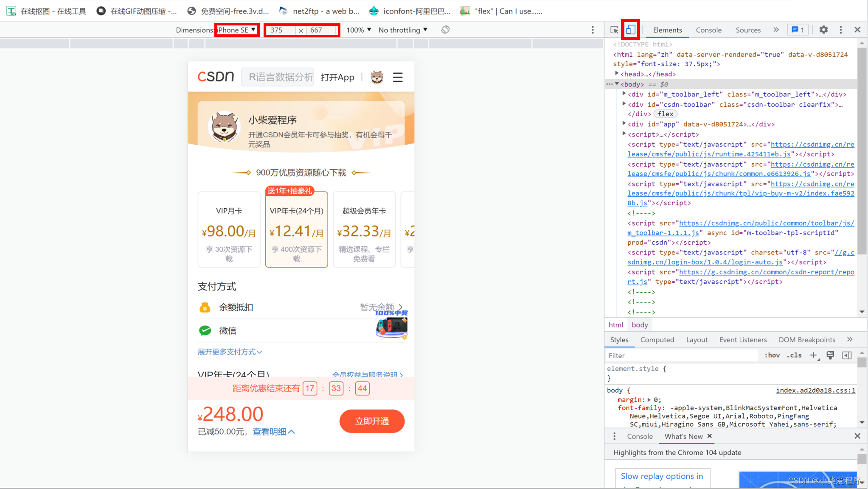Image resolution: width=868 pixels, height=489 pixels.
Task: Open DevTools settings gear
Action: 823,30
